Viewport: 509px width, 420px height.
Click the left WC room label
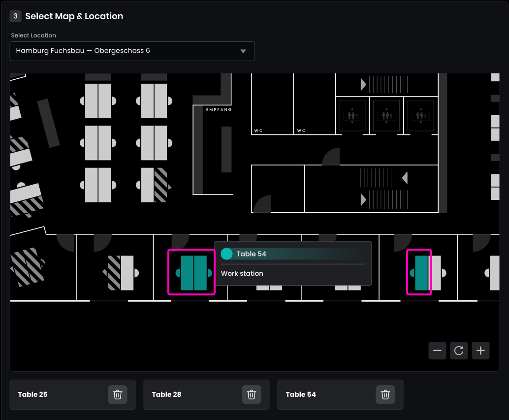(x=258, y=130)
